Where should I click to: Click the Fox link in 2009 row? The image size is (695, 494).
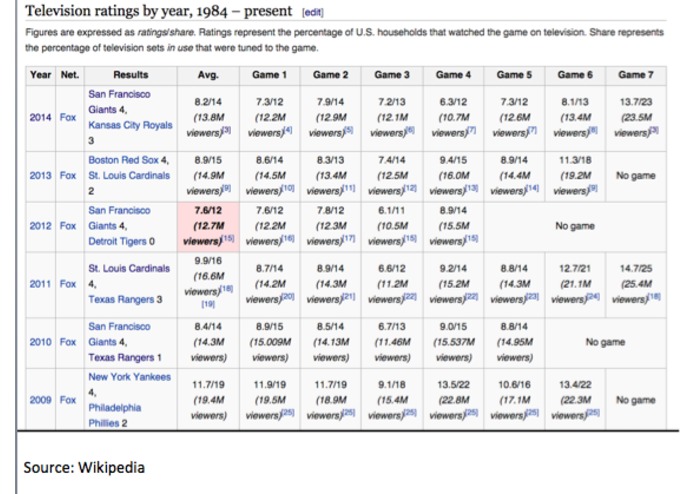68,400
